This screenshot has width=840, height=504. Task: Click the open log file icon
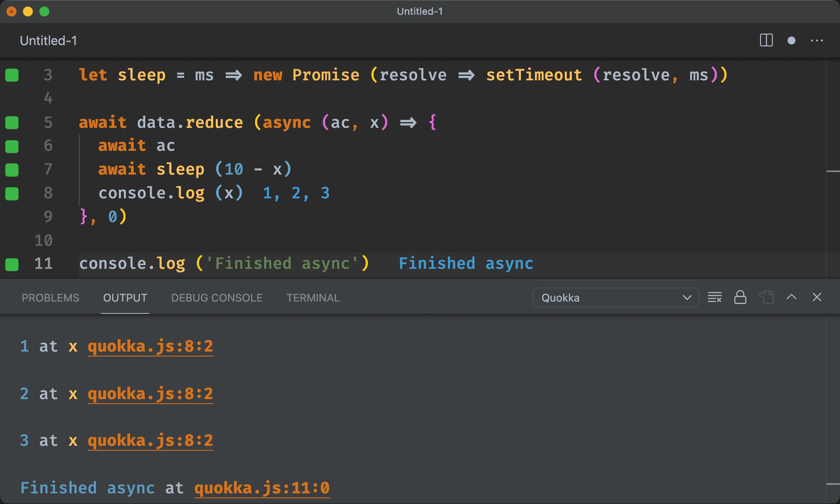(x=766, y=297)
